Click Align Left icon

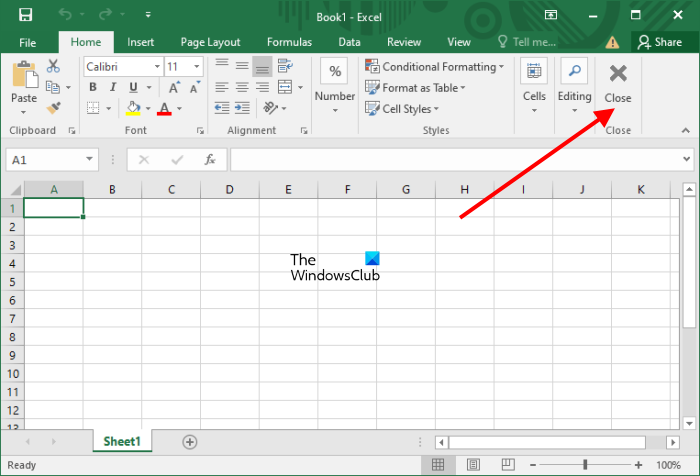coord(222,87)
